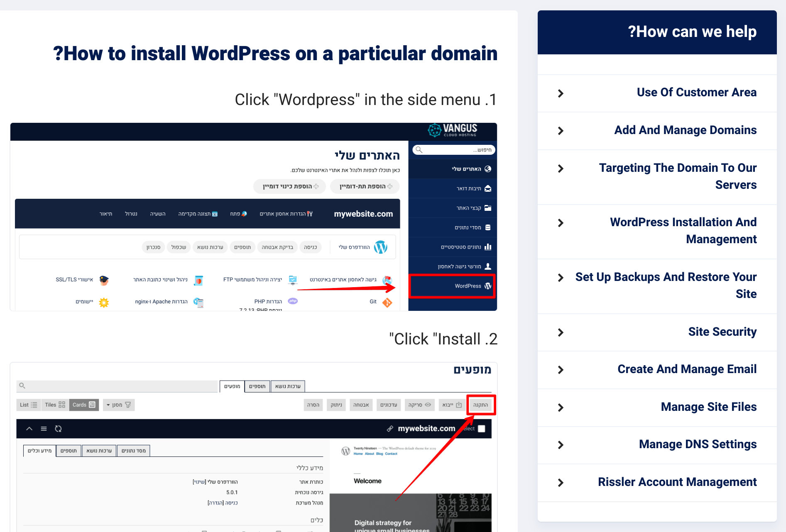Click the scan button with eye icon
786x532 pixels.
pos(419,405)
